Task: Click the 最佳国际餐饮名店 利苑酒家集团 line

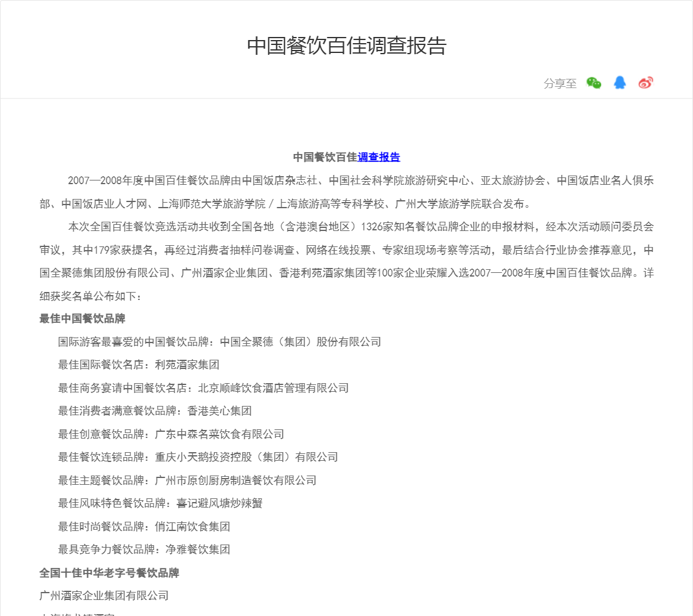Action: click(139, 365)
